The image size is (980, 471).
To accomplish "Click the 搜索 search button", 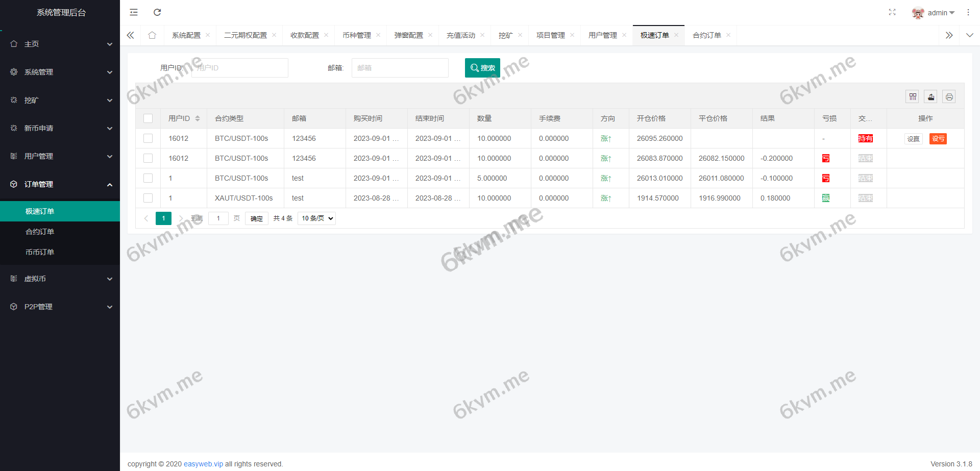I will [x=482, y=67].
